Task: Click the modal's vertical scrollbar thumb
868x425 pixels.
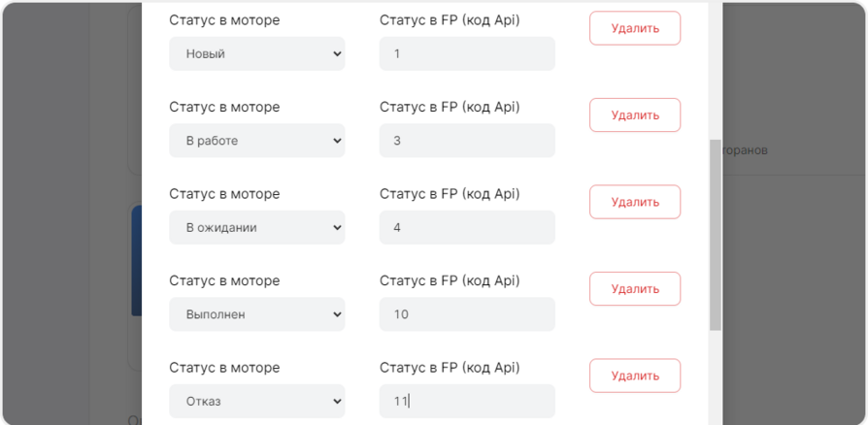Action: click(x=716, y=233)
